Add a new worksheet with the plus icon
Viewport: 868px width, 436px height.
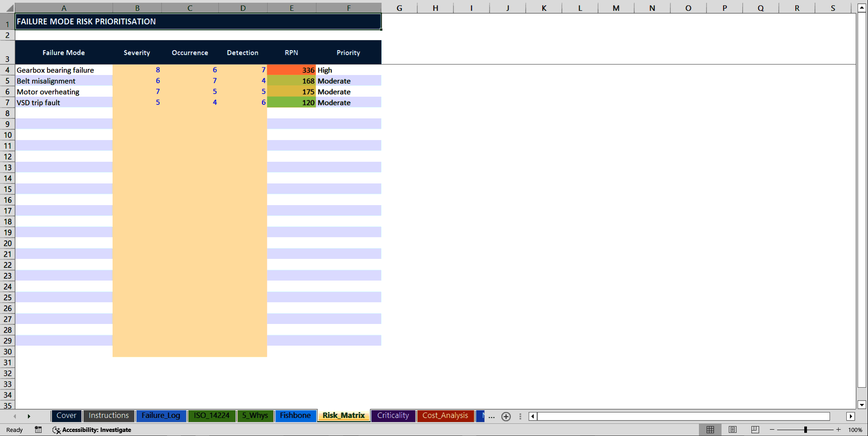[x=506, y=417]
